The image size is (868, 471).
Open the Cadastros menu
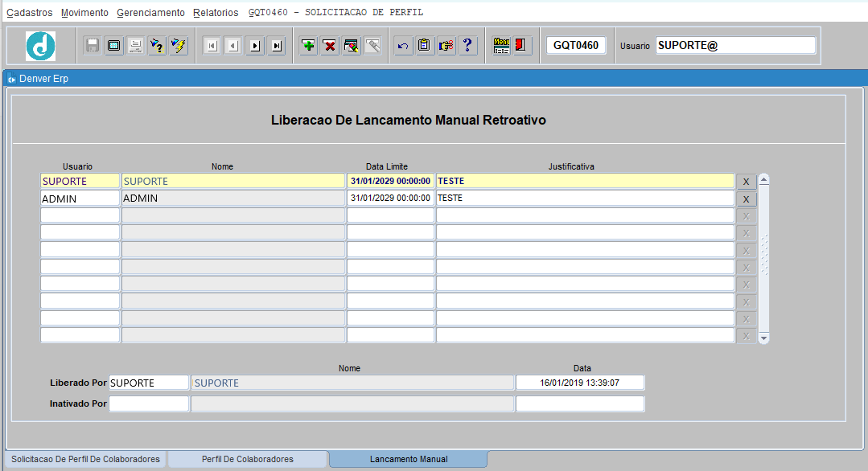[29, 12]
